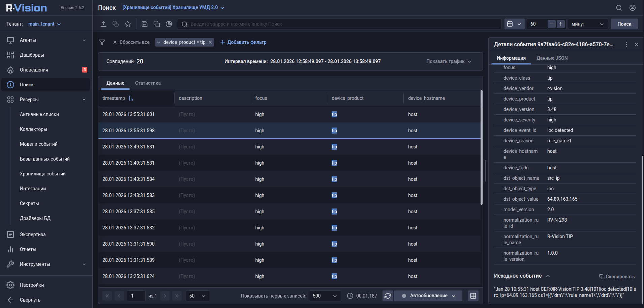
Task: Switch to the Статистика tab
Action: click(148, 83)
